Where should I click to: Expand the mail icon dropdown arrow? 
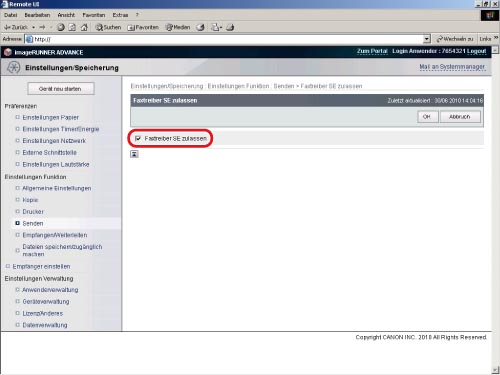point(221,27)
